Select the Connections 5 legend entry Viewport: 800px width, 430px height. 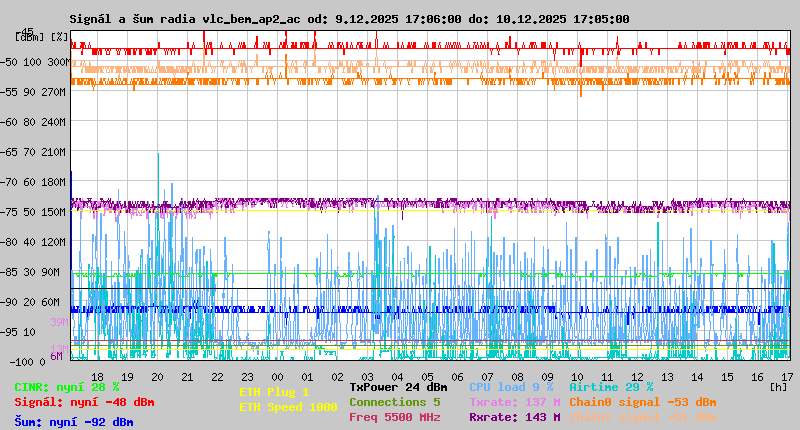pos(394,402)
